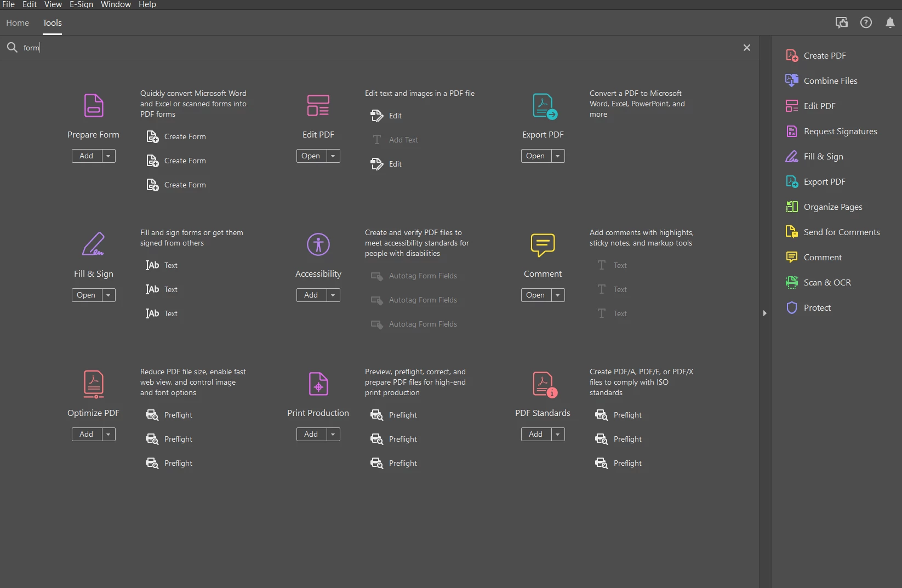Click the Add Text item under Edit PDF
Screen dimensions: 902x588
pyautogui.click(x=395, y=140)
